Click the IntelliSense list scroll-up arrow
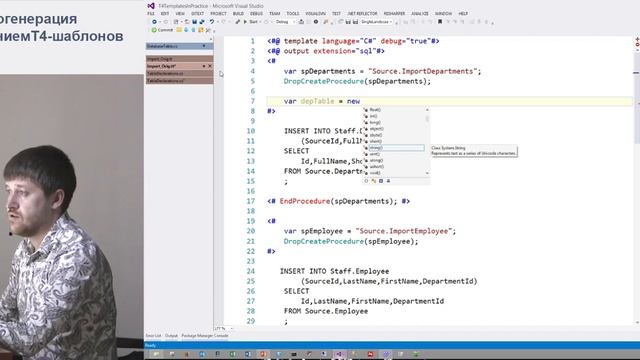Viewport: 640px width, 360px height. [427, 109]
